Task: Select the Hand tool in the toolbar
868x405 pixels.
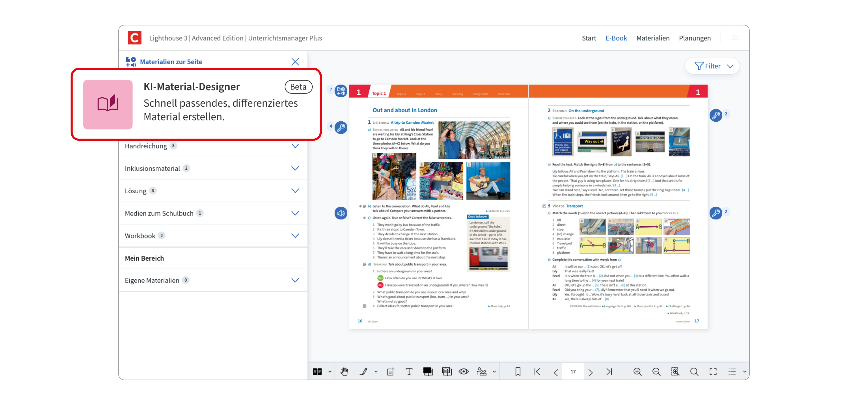Action: coord(344,371)
